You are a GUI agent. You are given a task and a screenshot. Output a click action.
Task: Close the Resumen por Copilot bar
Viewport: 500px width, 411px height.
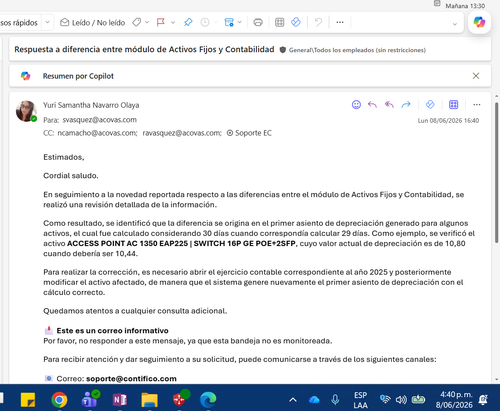tap(476, 76)
